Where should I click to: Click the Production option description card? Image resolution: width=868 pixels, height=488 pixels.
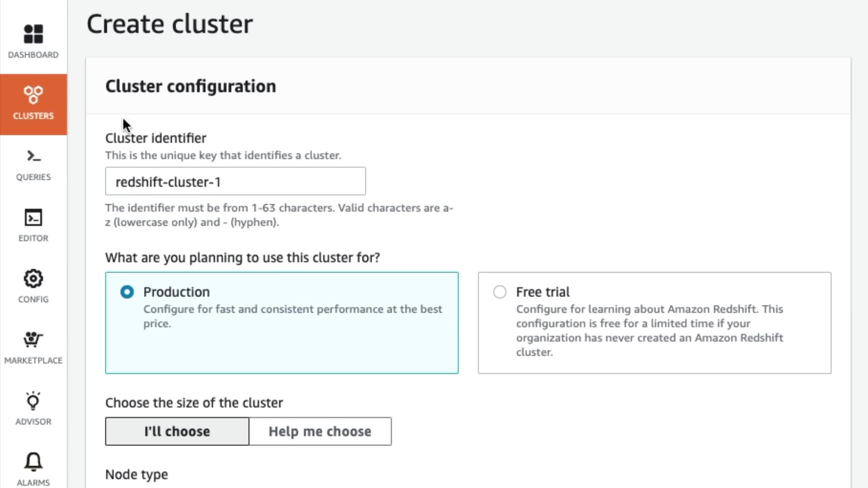coord(292,316)
